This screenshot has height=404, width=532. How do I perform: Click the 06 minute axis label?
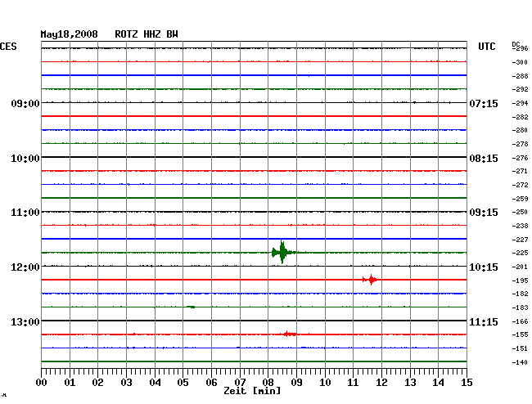[x=211, y=382]
